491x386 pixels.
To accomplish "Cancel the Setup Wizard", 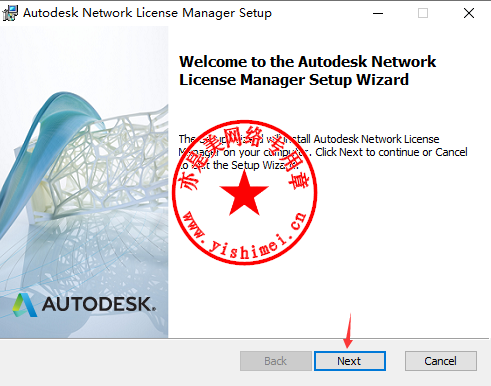I will 441,361.
